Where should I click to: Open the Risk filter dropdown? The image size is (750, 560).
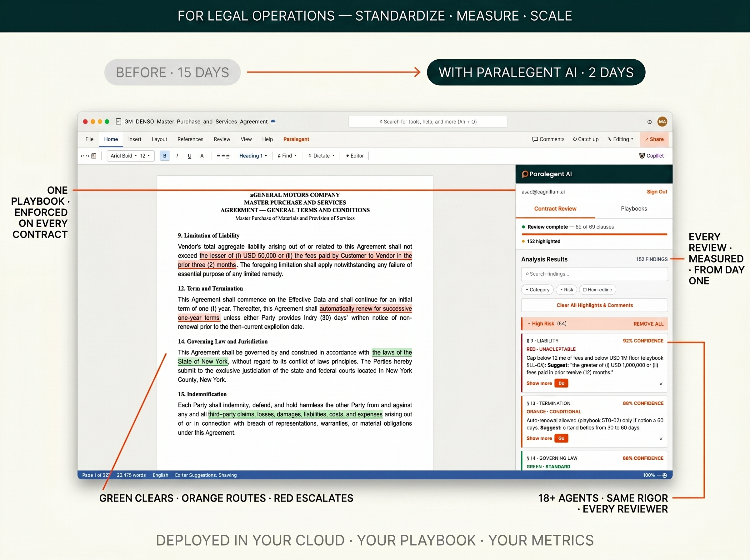pos(566,290)
